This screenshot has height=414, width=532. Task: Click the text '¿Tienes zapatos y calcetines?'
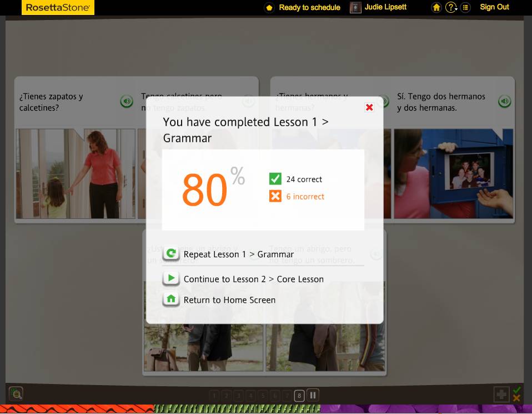[x=51, y=102]
